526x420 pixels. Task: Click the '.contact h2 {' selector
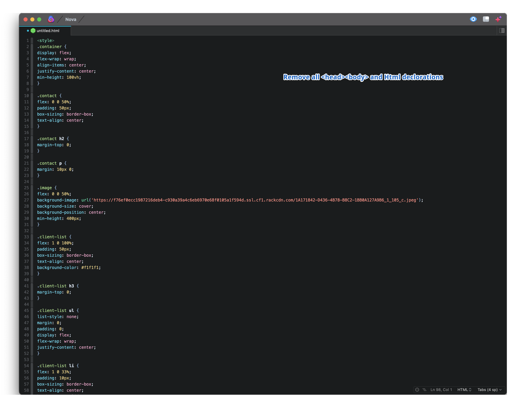pos(53,139)
